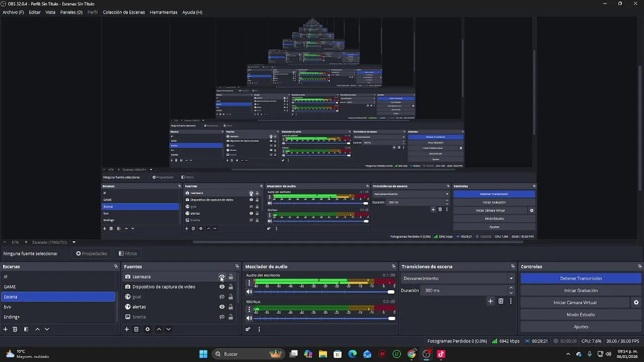Image resolution: width=644 pixels, height=362 pixels.
Task: Add a configurable transition with plus
Action: (491, 301)
